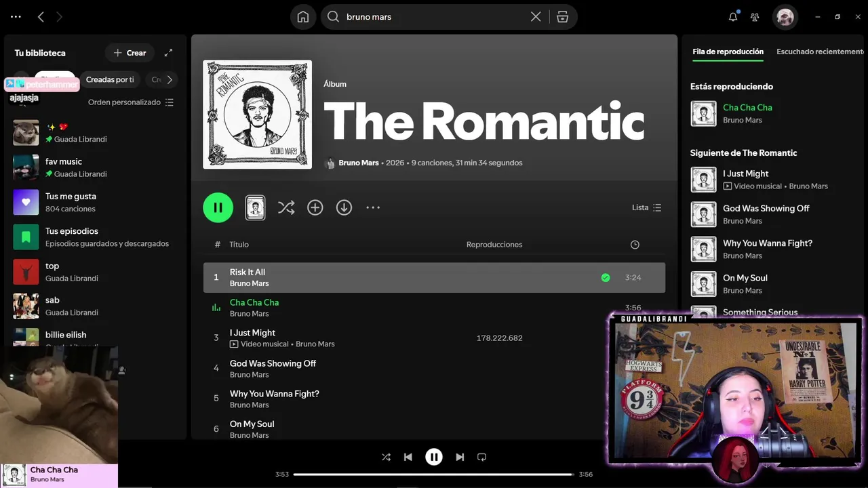The image size is (868, 488).
Task: Open the Home page
Action: click(x=303, y=17)
